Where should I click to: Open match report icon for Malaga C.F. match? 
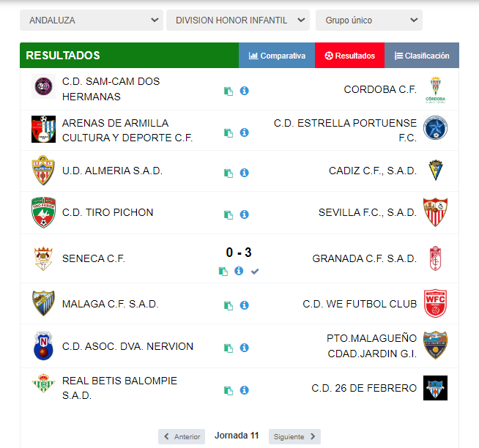point(229,305)
